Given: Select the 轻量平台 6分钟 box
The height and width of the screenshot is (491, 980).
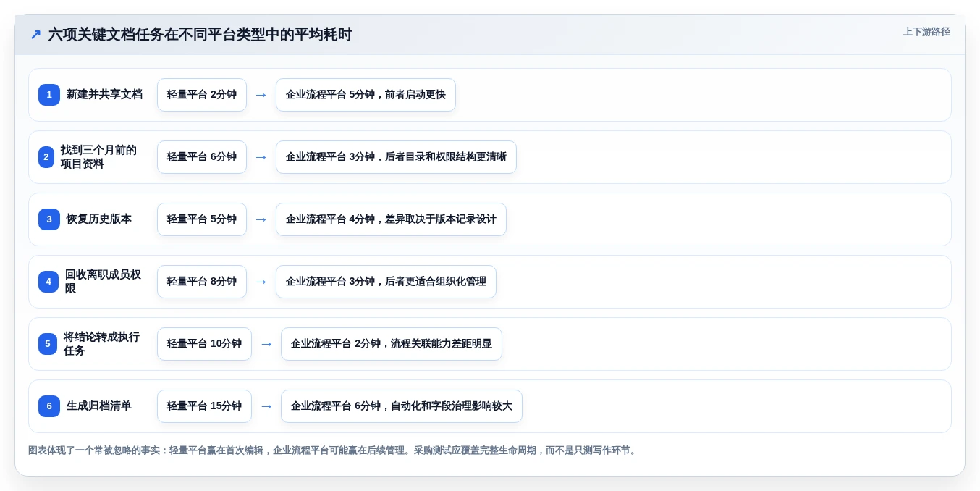Looking at the screenshot, I should pos(202,157).
